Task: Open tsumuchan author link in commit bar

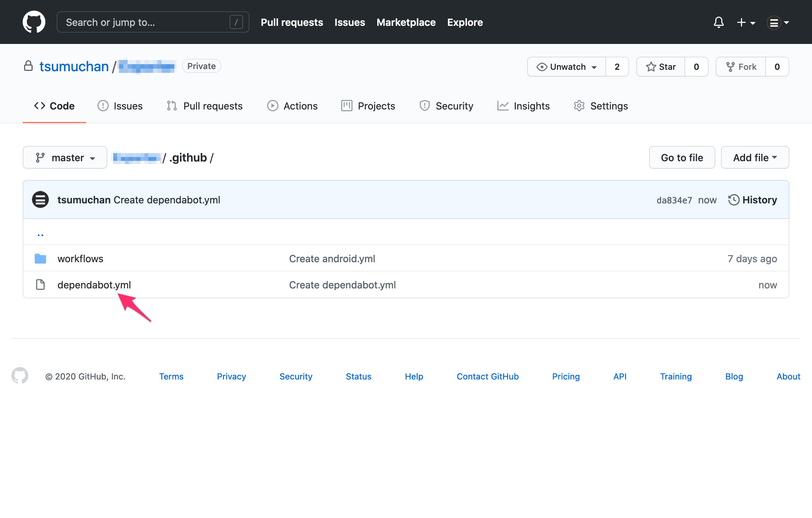Action: click(x=84, y=200)
